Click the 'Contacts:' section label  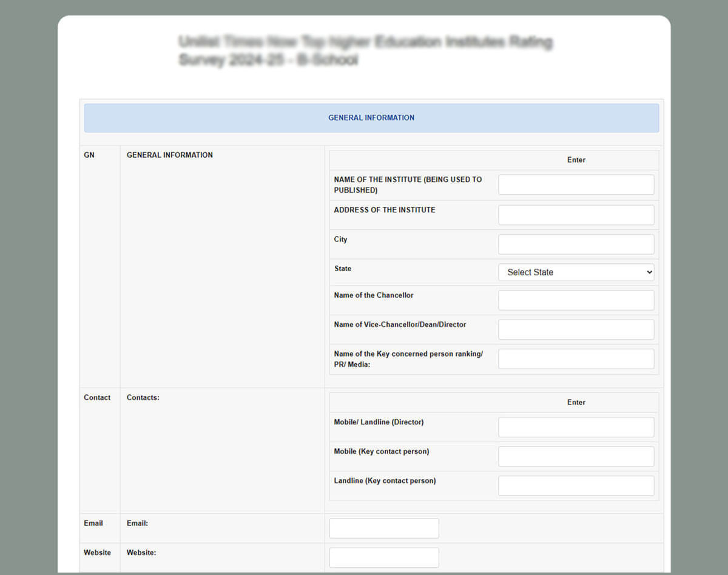pyautogui.click(x=143, y=398)
